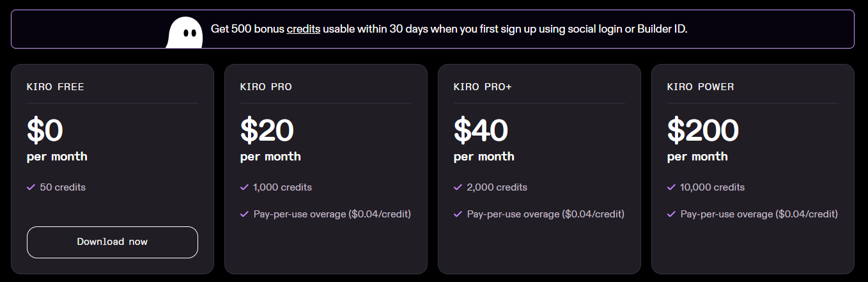868x282 pixels.
Task: Click the checkmark next to 10,000 credits
Action: click(671, 187)
